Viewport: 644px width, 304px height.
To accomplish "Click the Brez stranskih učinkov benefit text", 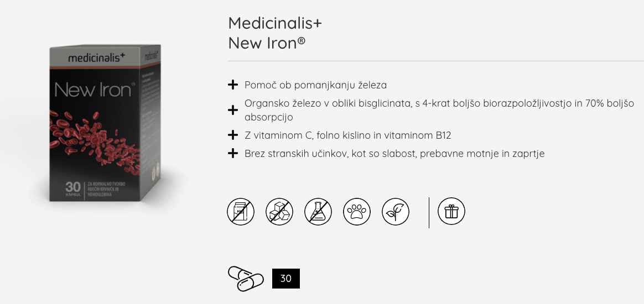I will [x=394, y=154].
